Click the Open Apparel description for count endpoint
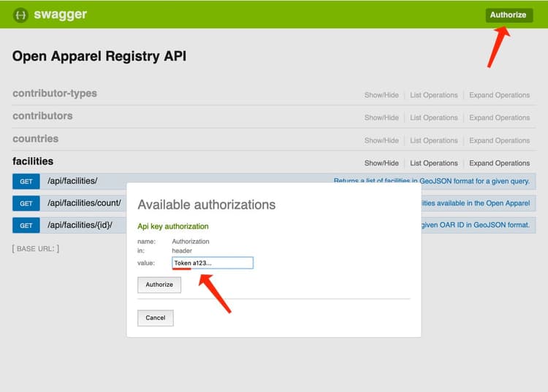The width and height of the screenshot is (548, 392). [x=476, y=203]
